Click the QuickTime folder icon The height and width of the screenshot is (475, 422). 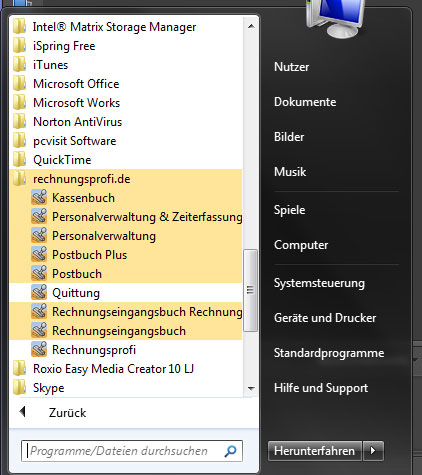click(20, 159)
